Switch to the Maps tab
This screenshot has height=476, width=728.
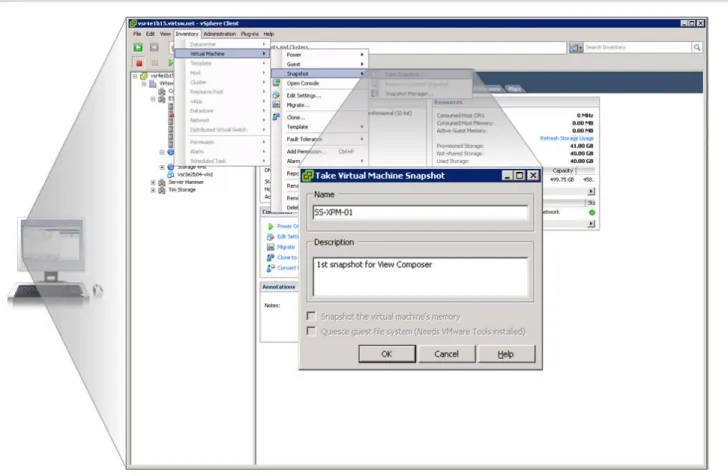pyautogui.click(x=514, y=89)
